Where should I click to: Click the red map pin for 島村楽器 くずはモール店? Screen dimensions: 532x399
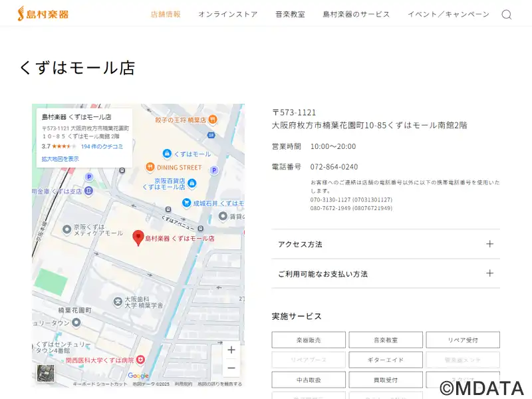click(138, 238)
